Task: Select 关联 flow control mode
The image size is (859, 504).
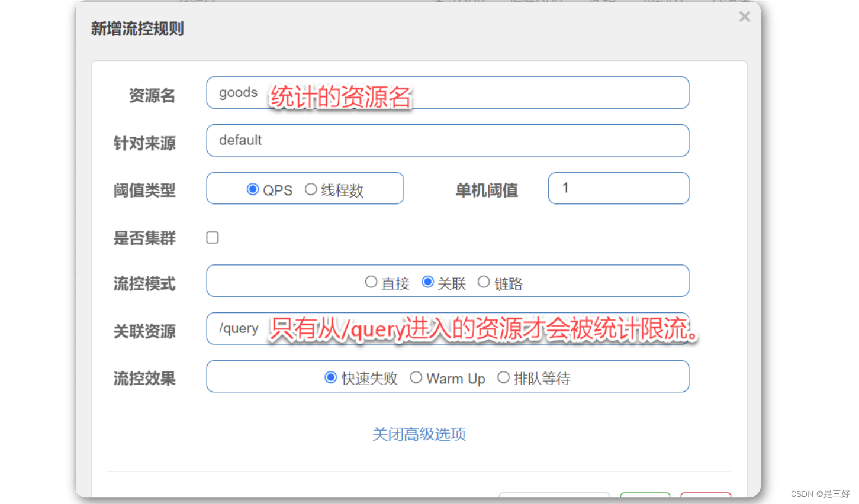Action: 428,282
